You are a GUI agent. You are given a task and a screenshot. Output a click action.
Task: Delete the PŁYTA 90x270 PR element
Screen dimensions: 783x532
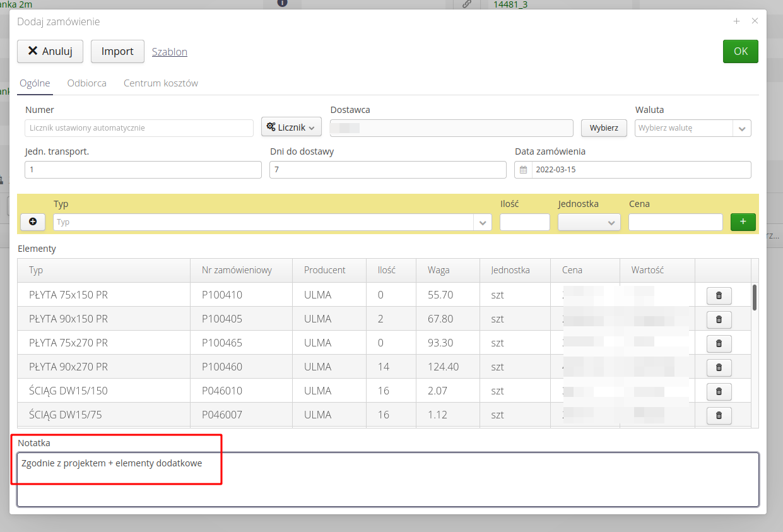click(718, 367)
